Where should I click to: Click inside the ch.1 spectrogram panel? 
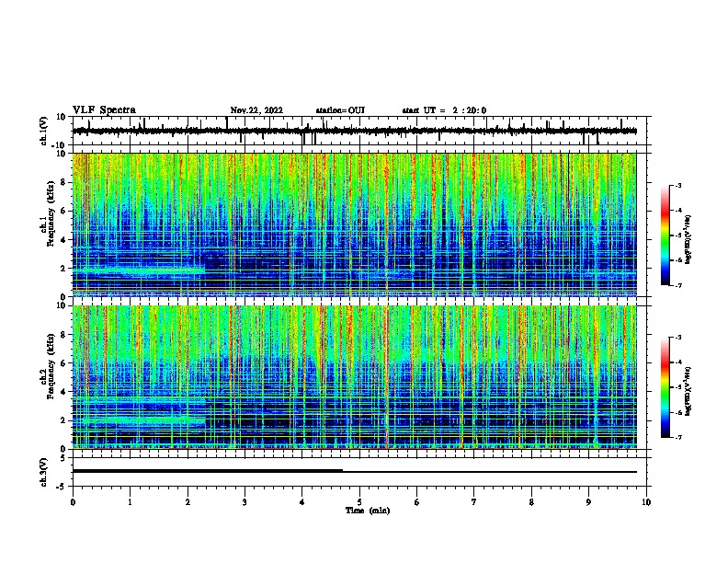click(354, 224)
